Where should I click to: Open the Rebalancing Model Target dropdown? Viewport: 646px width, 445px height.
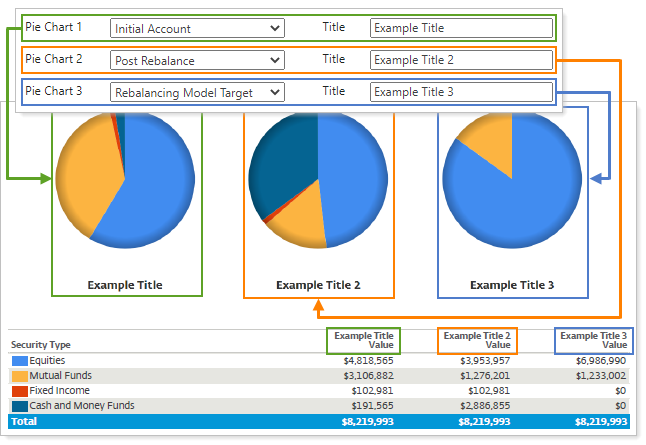(x=197, y=93)
